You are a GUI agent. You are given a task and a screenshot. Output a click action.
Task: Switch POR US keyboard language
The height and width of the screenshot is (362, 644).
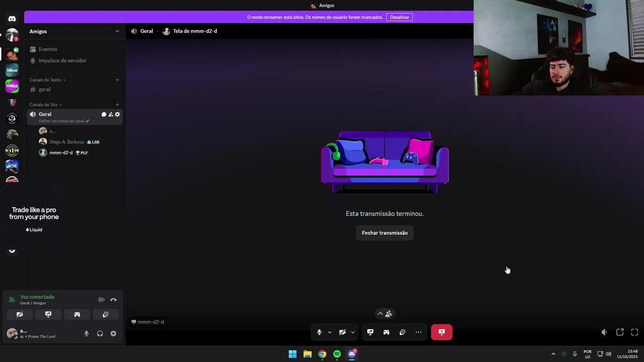[x=588, y=354]
